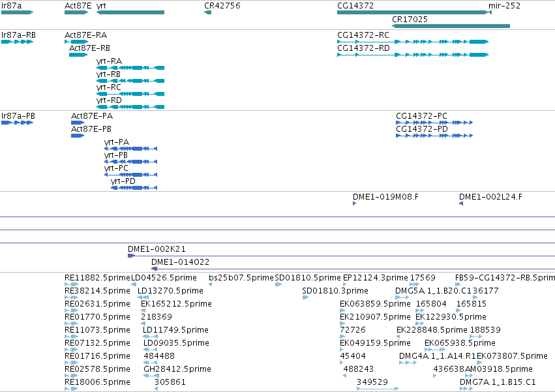
Task: Click the EP12124.3prime EST
Action: [x=345, y=284]
